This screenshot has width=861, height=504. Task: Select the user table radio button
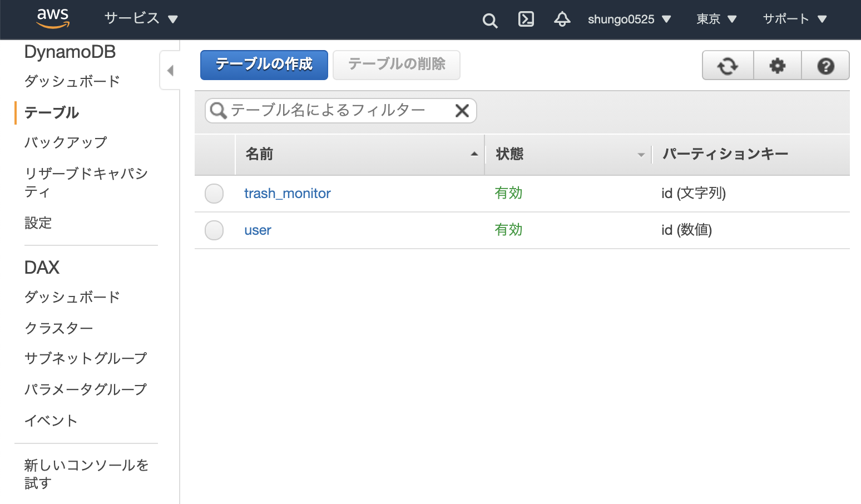(214, 230)
